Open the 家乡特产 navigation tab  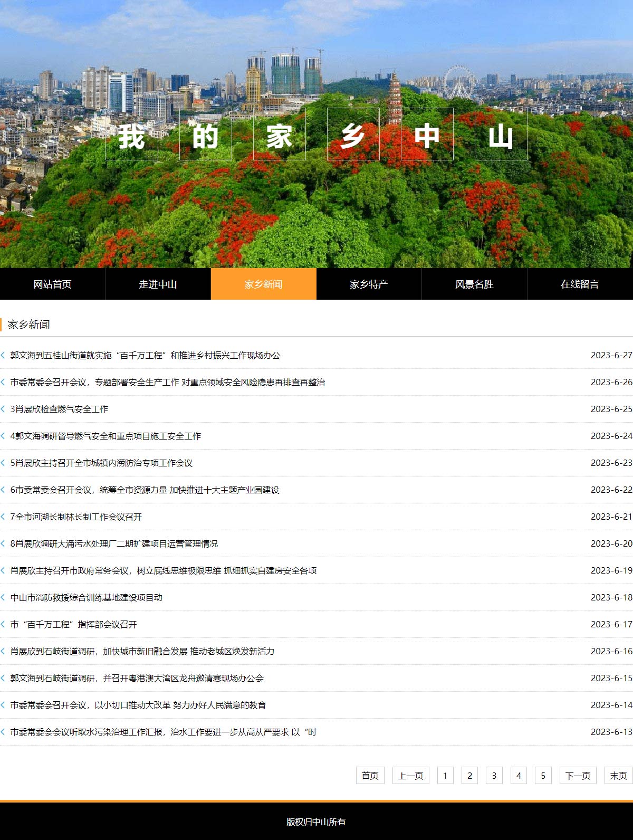369,284
